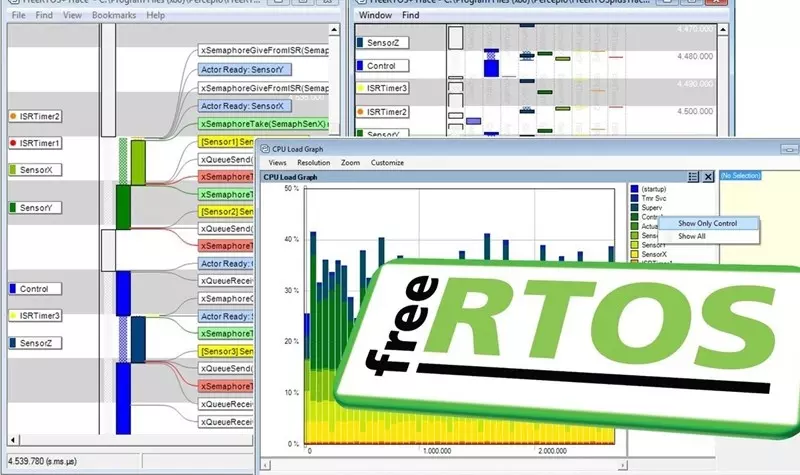
Task: Open the Bookmarks menu
Action: 114,15
